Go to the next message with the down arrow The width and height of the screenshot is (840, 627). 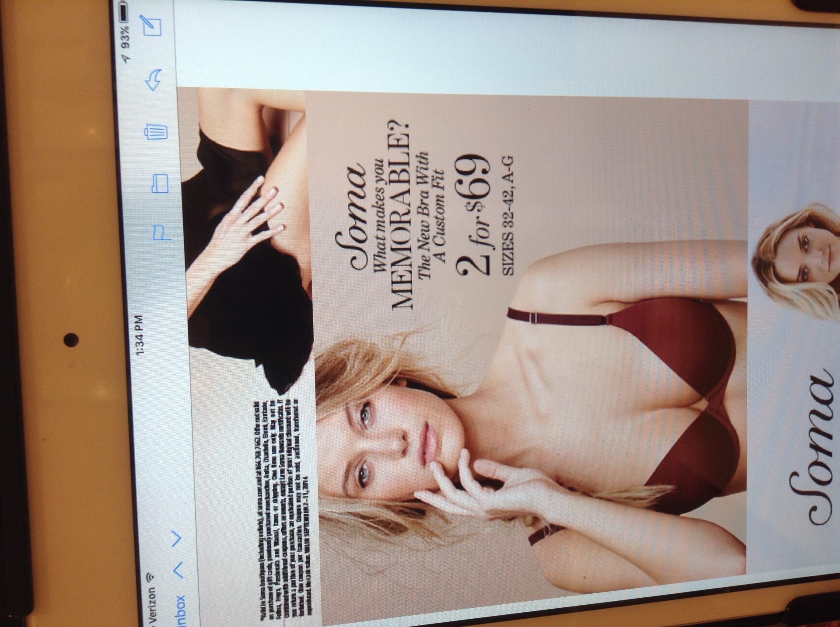[177, 538]
